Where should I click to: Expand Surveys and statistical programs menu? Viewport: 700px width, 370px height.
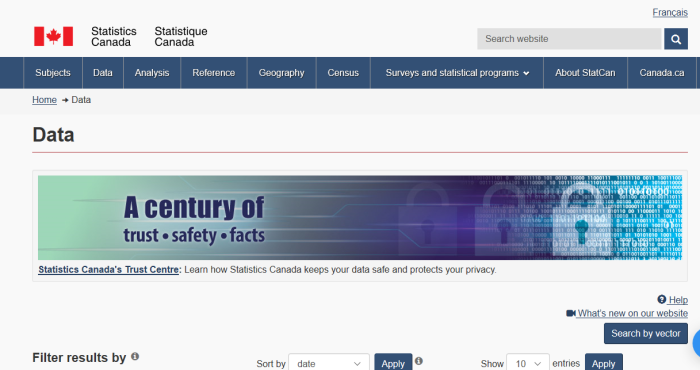point(457,73)
